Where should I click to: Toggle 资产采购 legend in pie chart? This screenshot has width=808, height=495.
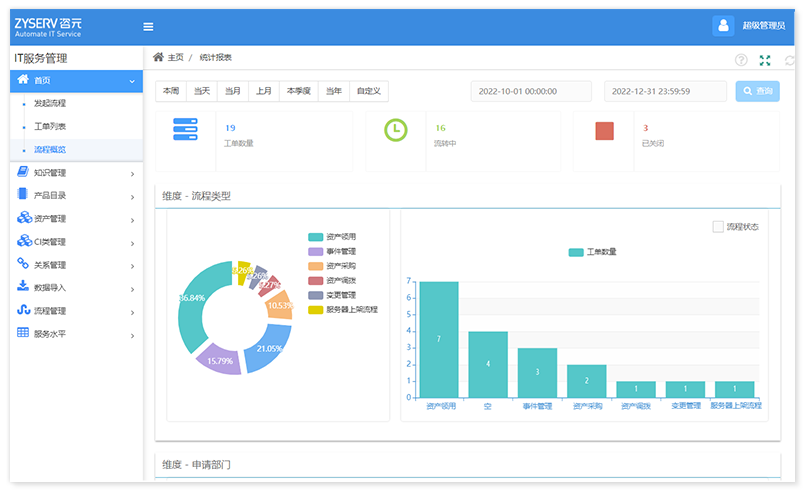click(332, 266)
